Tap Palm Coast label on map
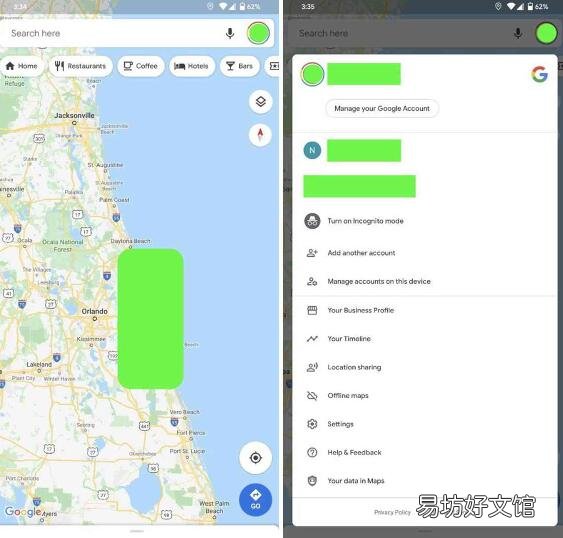Screen dimensions: 563x538 click(x=114, y=200)
